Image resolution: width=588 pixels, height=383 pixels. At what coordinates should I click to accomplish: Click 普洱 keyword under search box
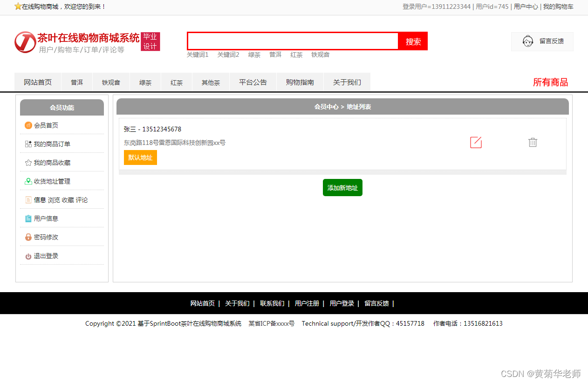[275, 55]
